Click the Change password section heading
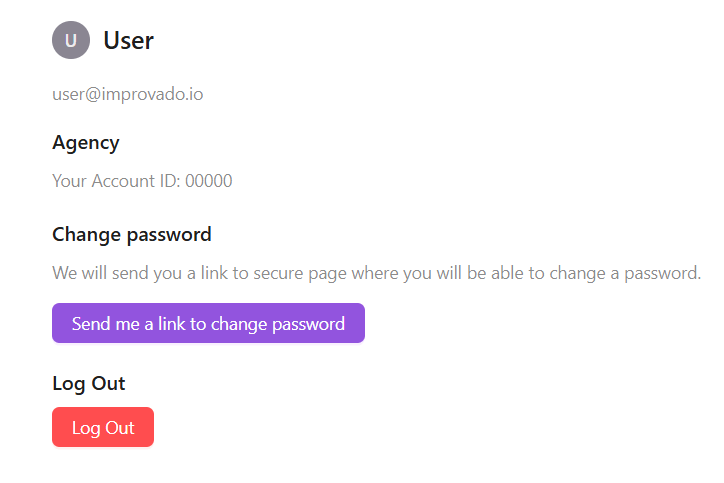The image size is (724, 483). 132,235
